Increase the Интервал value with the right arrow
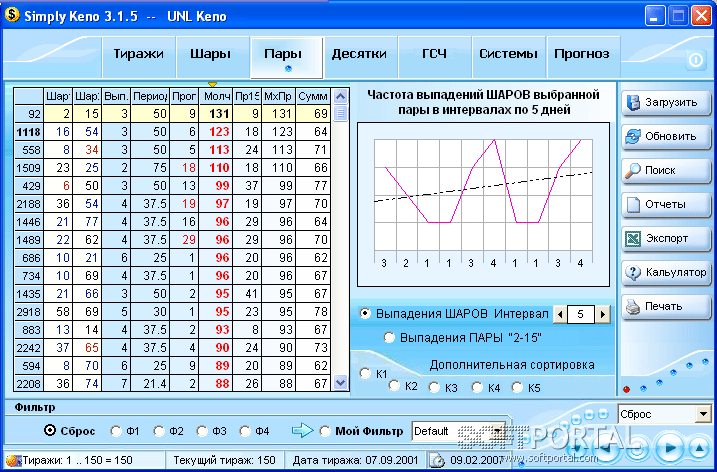 click(603, 314)
